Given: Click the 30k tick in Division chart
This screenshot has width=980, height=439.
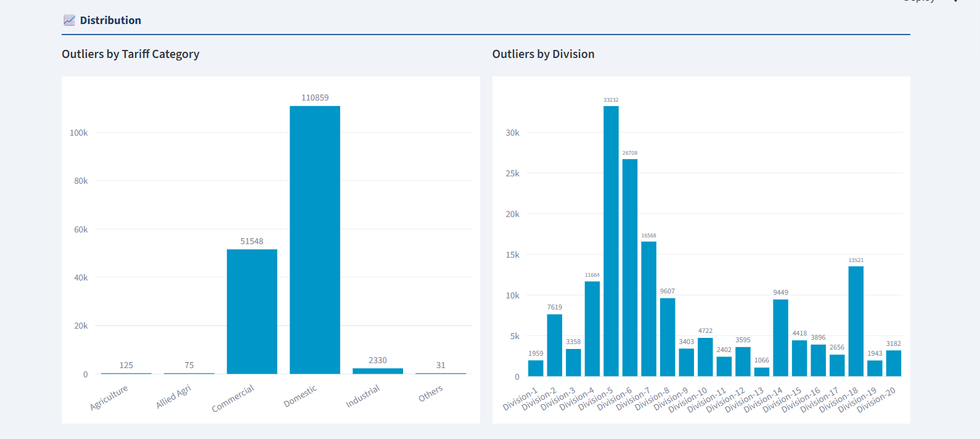Looking at the screenshot, I should (x=512, y=133).
